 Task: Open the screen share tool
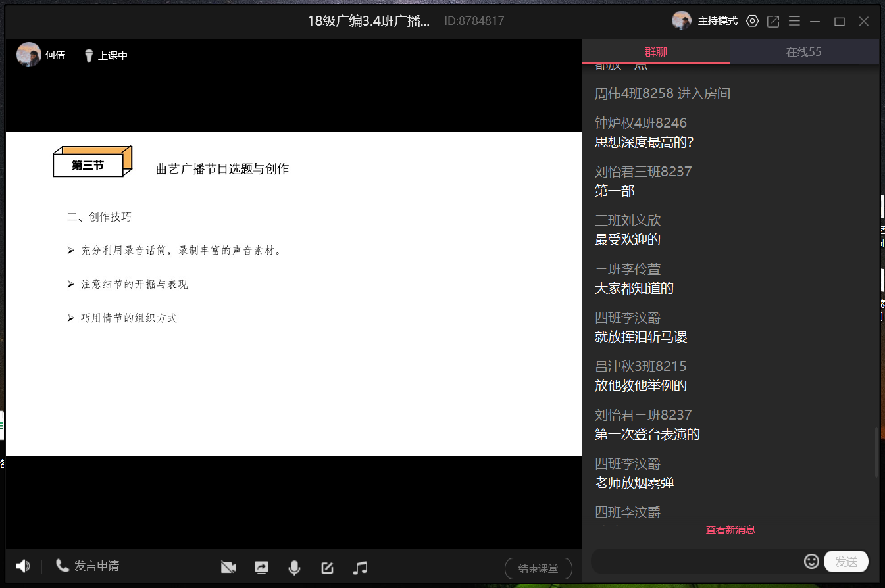coord(261,568)
